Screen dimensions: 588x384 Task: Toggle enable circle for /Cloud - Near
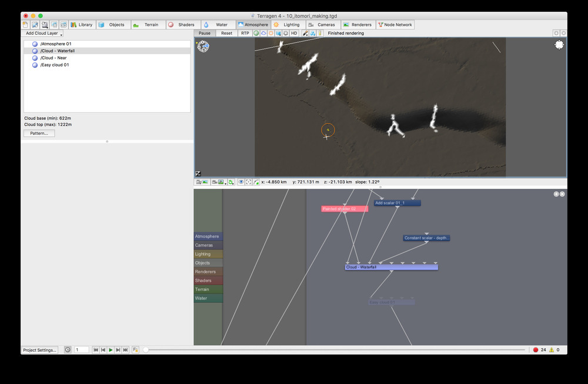(35, 58)
